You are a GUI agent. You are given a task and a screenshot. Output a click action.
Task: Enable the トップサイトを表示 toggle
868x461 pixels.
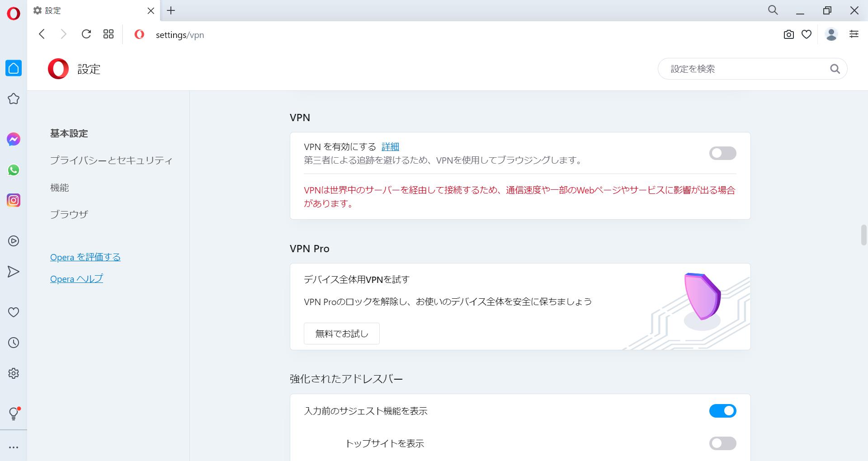click(x=722, y=443)
